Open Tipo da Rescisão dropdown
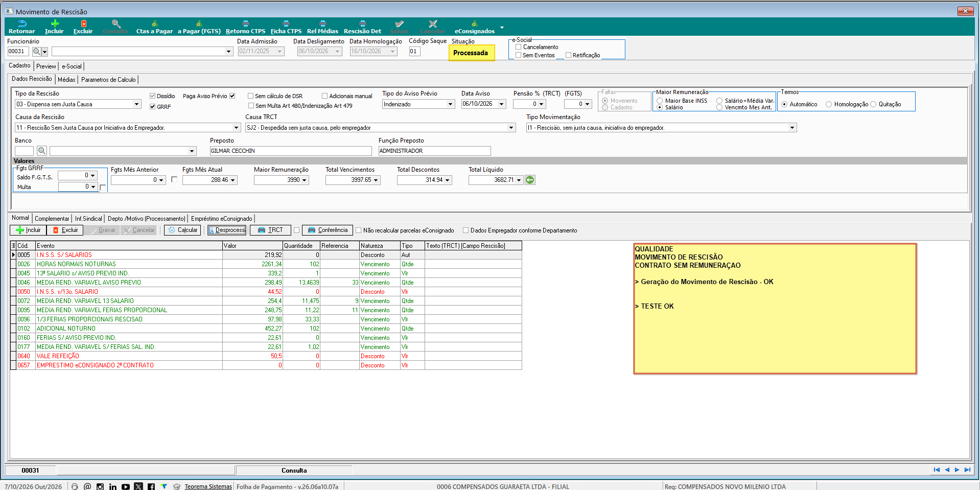This screenshot has height=490, width=980. 136,104
